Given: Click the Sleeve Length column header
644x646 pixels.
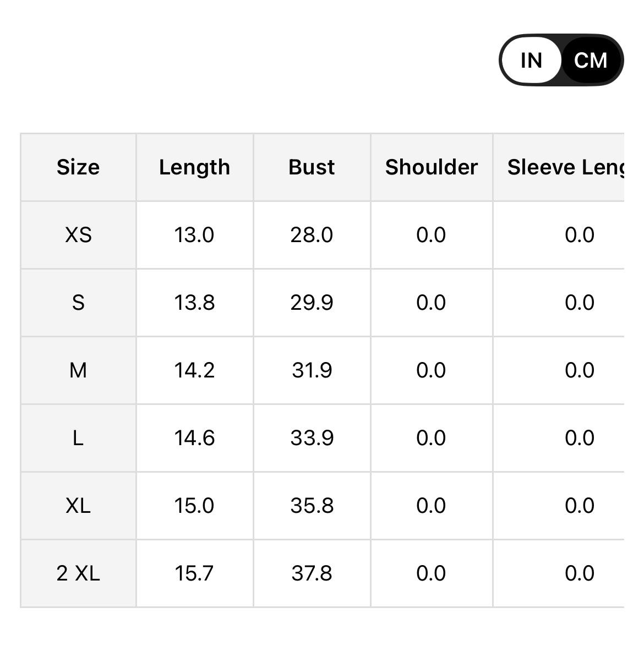Looking at the screenshot, I should click(x=566, y=167).
